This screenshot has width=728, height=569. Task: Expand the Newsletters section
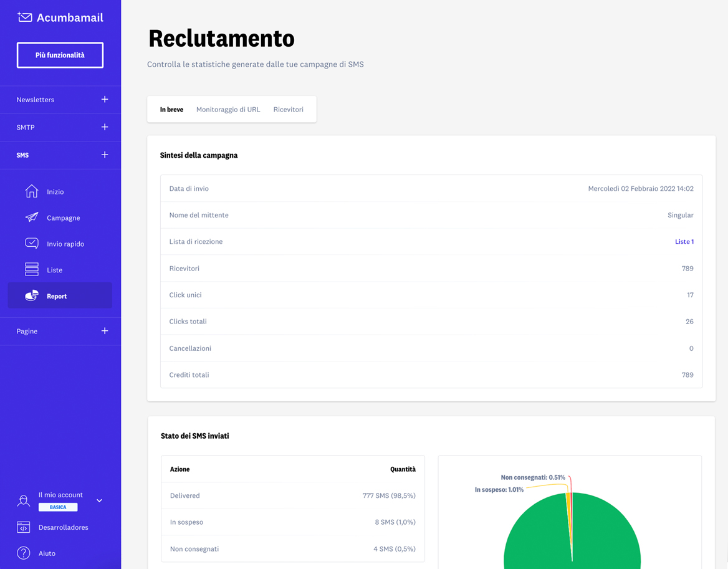pyautogui.click(x=105, y=99)
